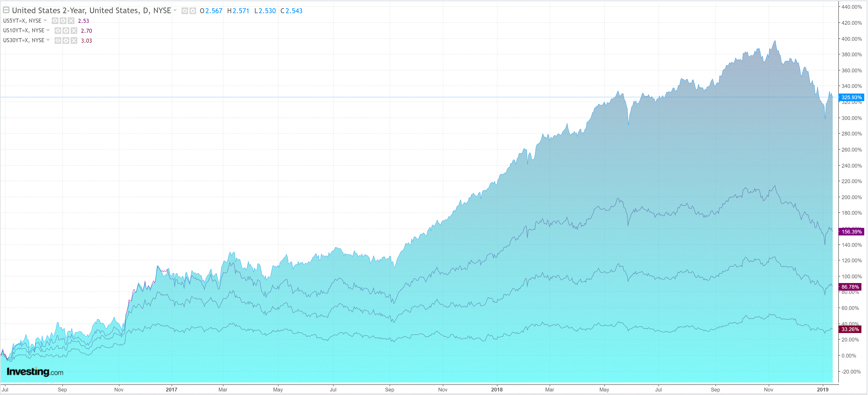
Task: Open US5YT=X settings gear
Action: click(x=63, y=21)
